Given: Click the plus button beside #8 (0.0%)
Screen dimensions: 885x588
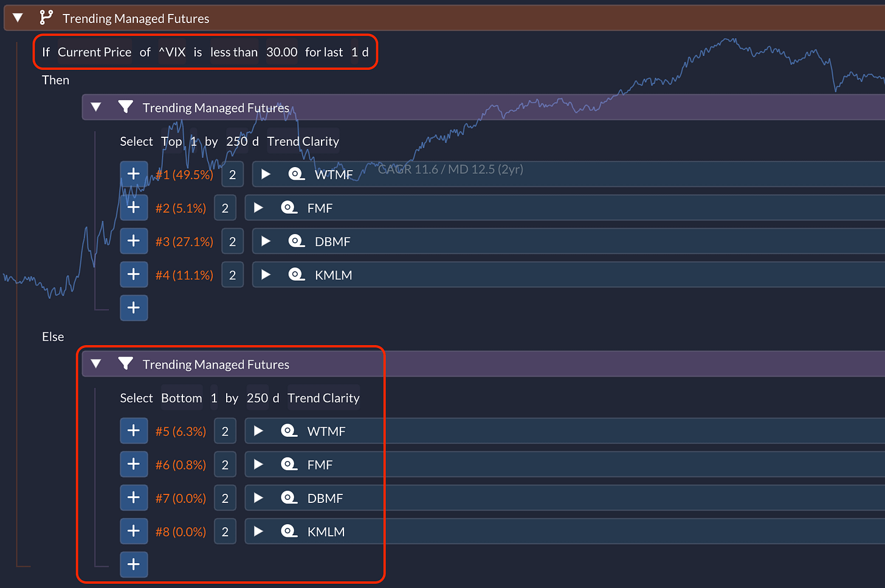Looking at the screenshot, I should pos(134,532).
